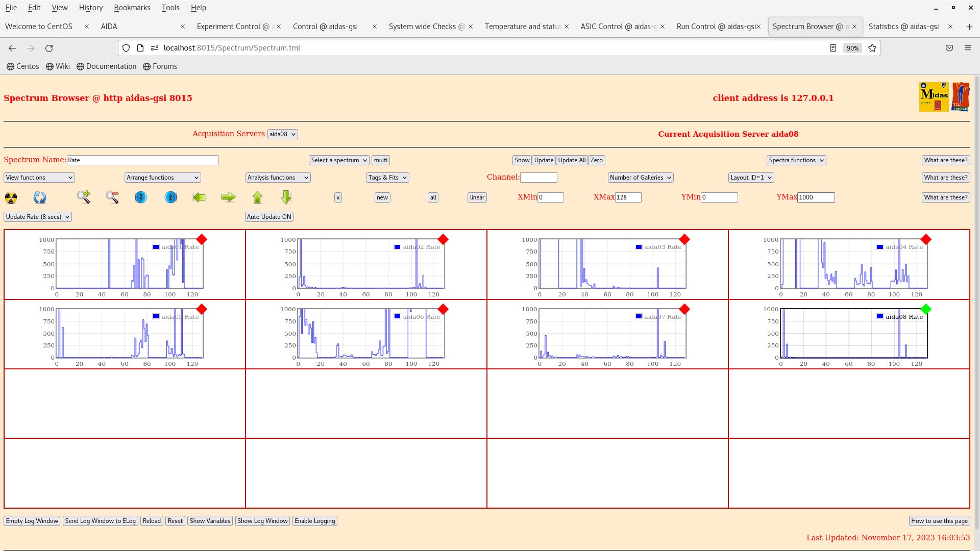Screen dimensions: 980x551
Task: Click the radiation hazard icon
Action: pyautogui.click(x=11, y=197)
